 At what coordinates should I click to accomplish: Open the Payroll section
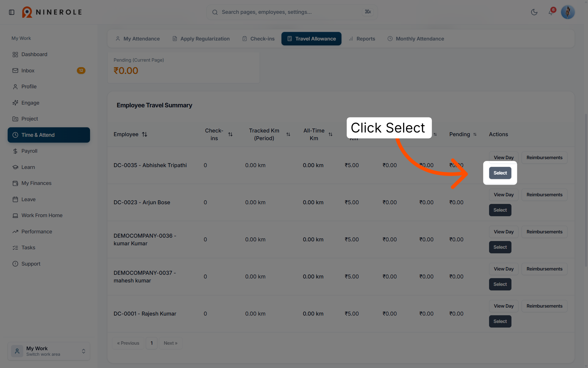[49, 151]
